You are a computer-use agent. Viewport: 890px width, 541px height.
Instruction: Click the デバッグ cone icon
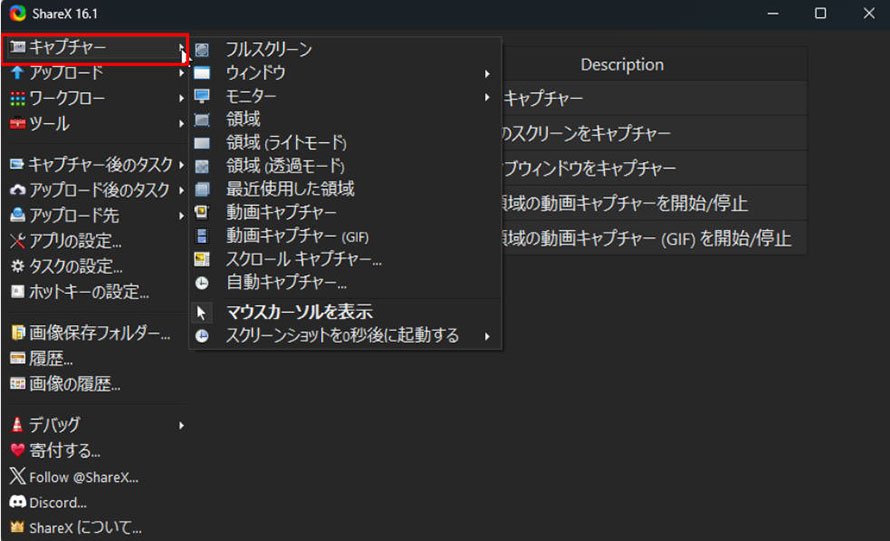tap(18, 425)
